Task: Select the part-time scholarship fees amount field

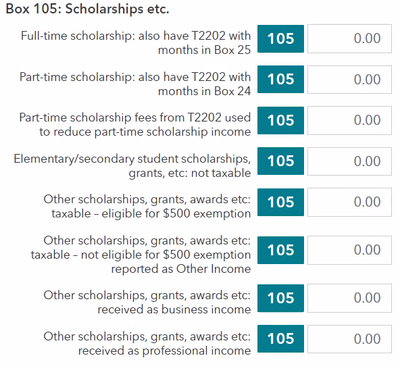Action: (349, 120)
